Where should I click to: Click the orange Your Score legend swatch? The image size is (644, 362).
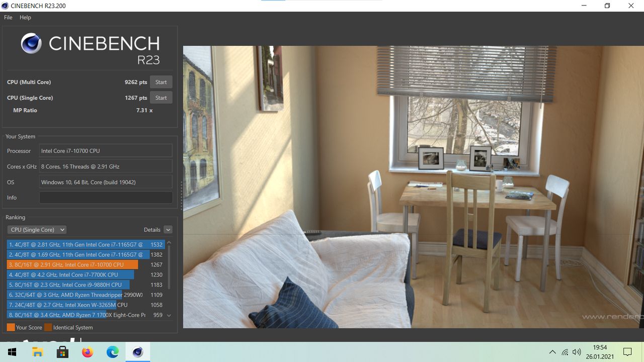(11, 327)
